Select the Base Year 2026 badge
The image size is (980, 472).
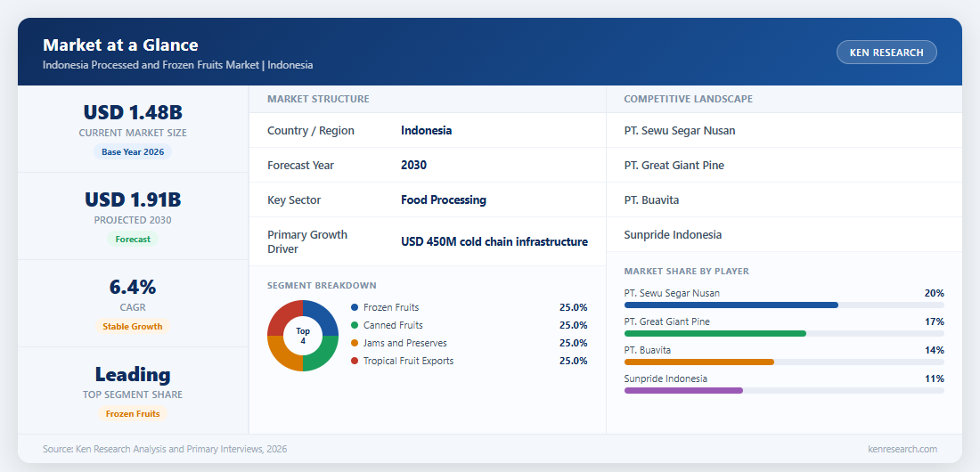tap(133, 152)
